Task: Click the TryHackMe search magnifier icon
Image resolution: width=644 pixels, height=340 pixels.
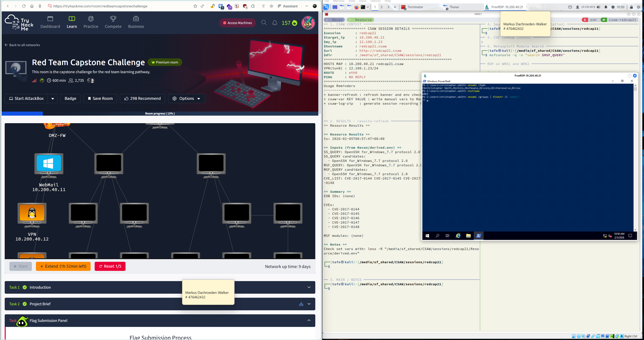Action: click(264, 23)
